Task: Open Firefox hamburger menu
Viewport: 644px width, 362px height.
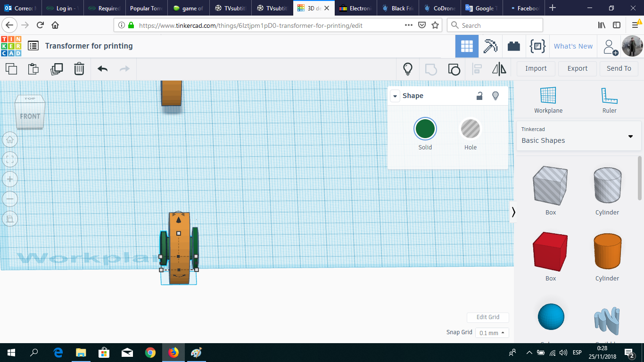Action: click(635, 25)
